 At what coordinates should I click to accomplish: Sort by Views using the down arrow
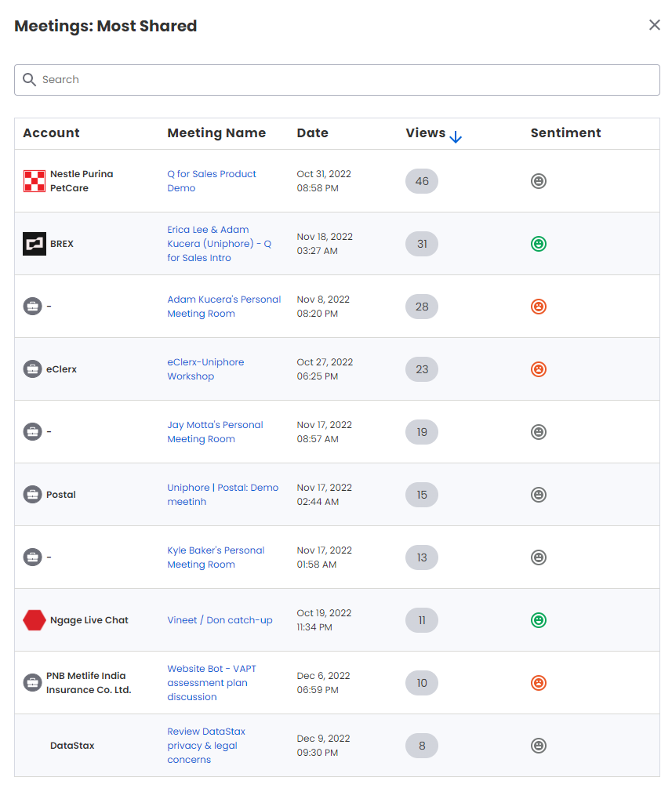(456, 136)
